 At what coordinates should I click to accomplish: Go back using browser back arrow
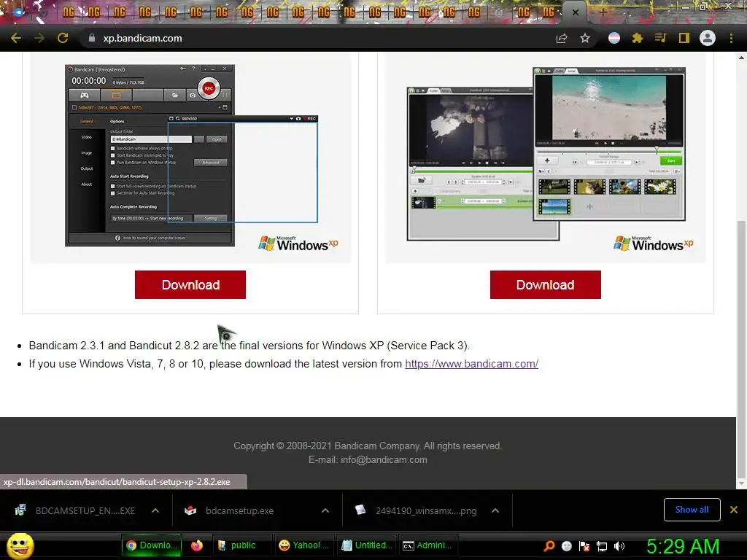[x=16, y=38]
